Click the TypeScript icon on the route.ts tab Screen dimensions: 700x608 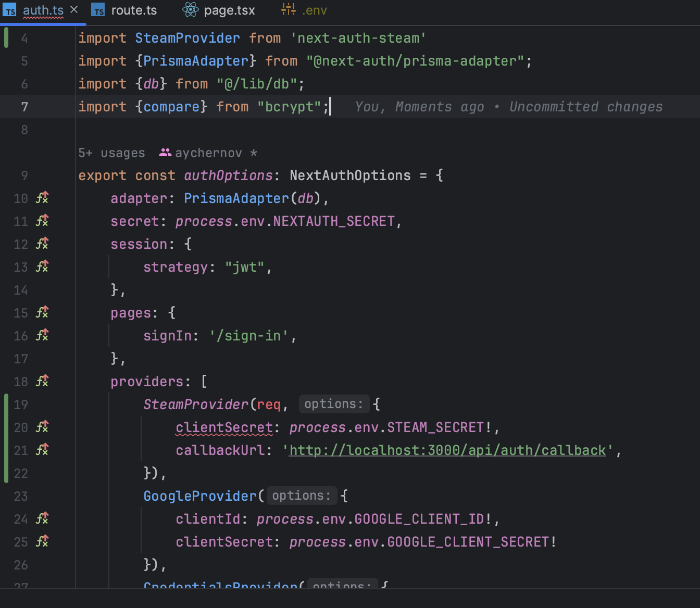[x=97, y=9]
